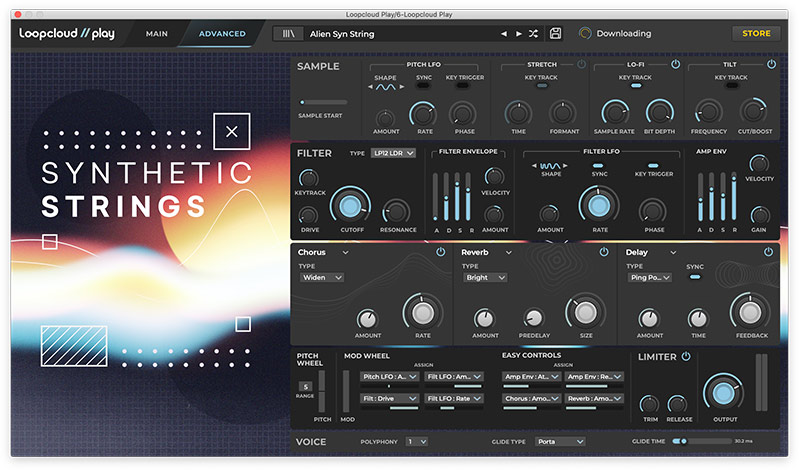This screenshot has width=800, height=470.
Task: Click the Glide Time slider
Action: click(700, 441)
